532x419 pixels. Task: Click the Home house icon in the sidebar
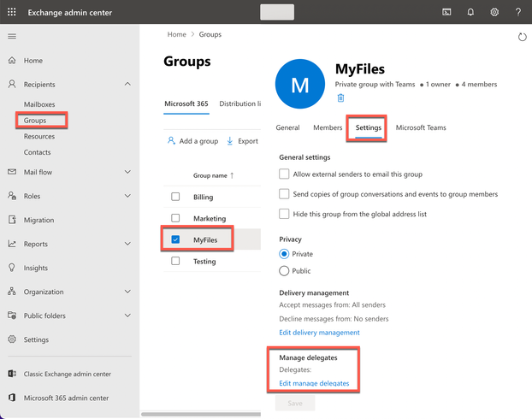click(x=12, y=61)
